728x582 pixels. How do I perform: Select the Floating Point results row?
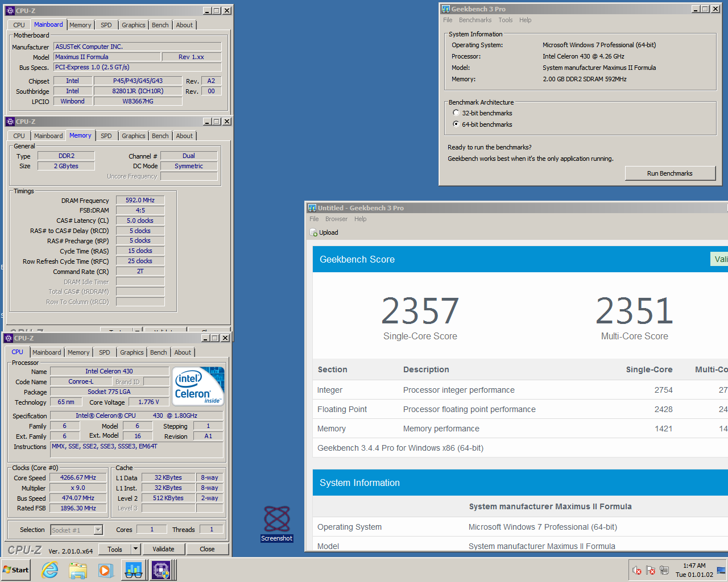pyautogui.click(x=520, y=409)
